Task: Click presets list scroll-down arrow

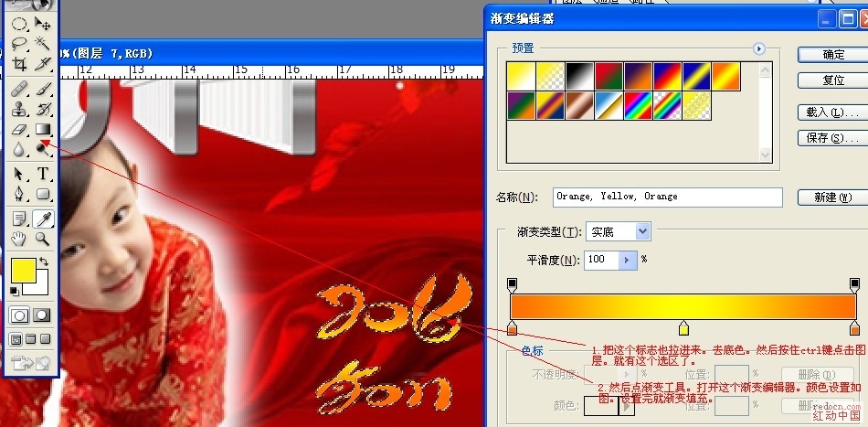Action: click(766, 155)
